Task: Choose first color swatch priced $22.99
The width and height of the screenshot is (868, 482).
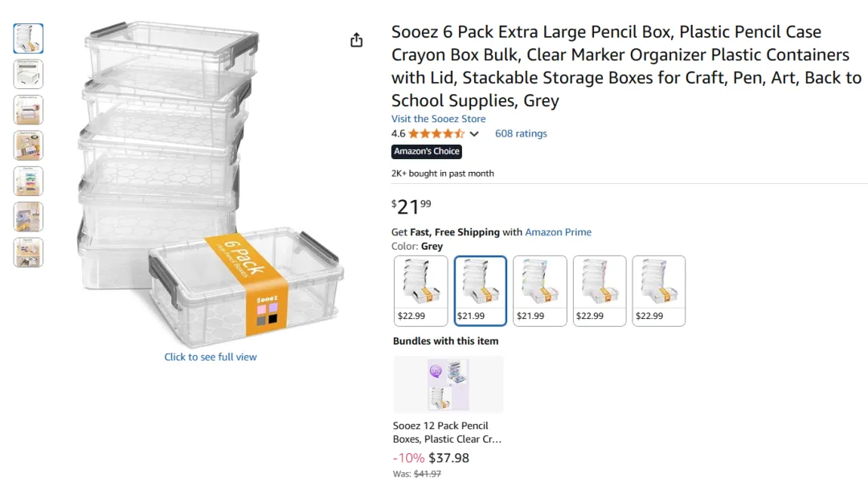Action: click(420, 291)
